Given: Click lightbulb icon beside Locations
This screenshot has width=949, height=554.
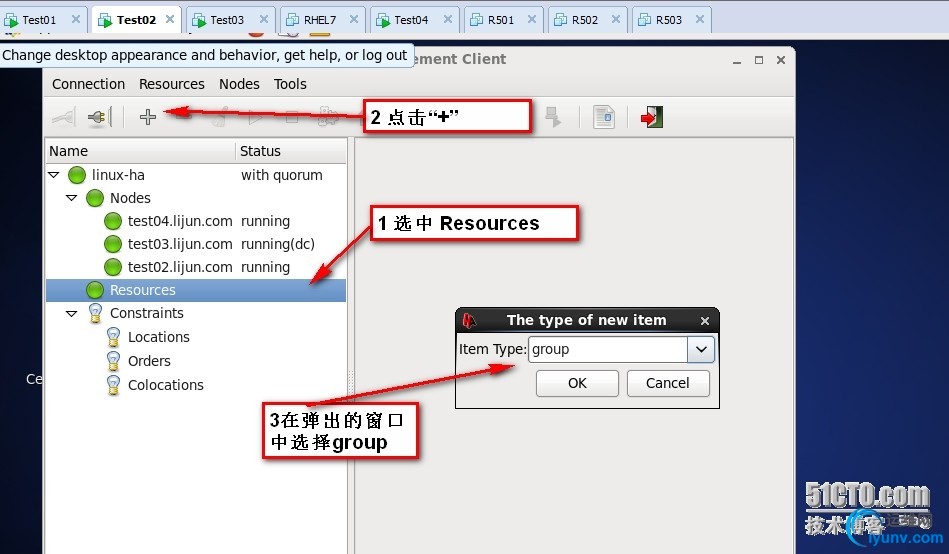Looking at the screenshot, I should click(113, 337).
